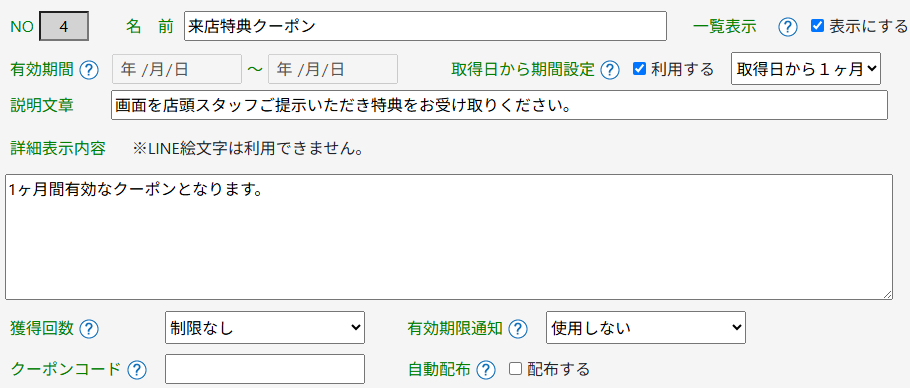Click inside the 詳細表示内容 text area
This screenshot has width=910, height=388.
449,237
